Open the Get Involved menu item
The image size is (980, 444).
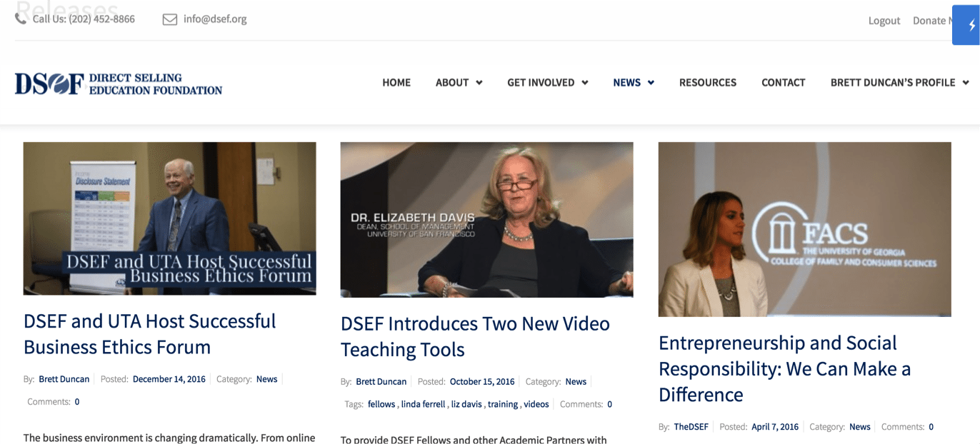point(541,83)
